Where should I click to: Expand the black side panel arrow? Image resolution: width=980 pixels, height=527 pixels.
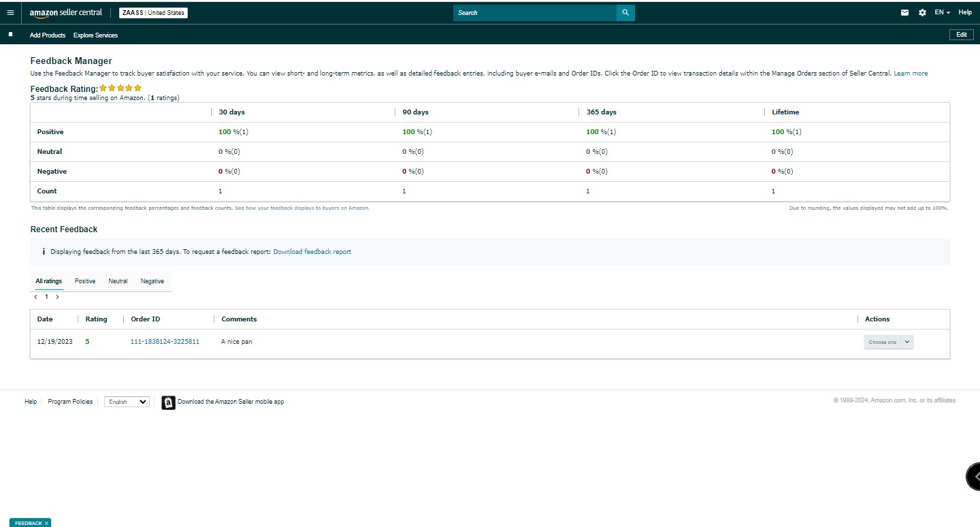(974, 476)
